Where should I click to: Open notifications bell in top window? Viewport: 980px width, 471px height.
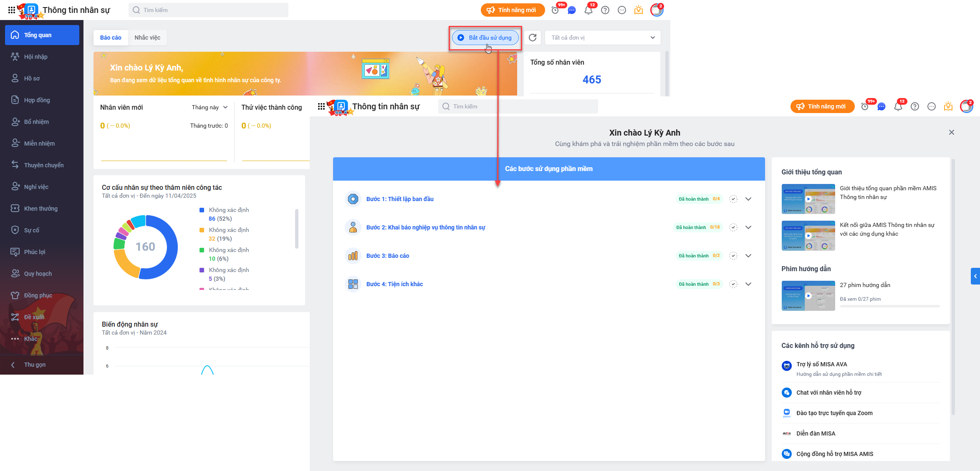pyautogui.click(x=589, y=10)
